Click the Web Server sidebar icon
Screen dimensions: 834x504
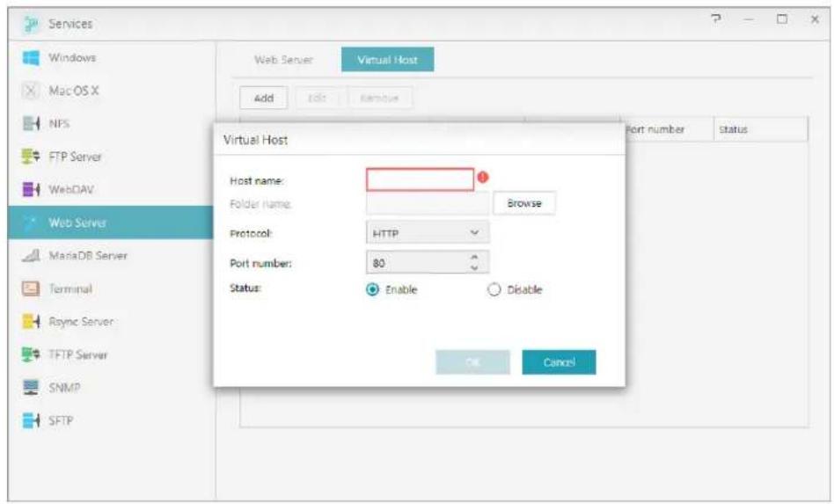click(x=31, y=223)
